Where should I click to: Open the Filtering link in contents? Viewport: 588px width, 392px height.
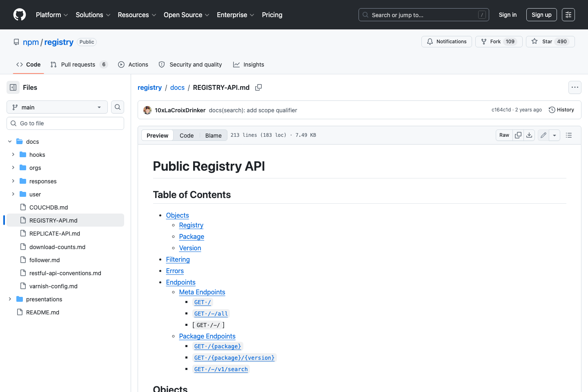click(178, 259)
